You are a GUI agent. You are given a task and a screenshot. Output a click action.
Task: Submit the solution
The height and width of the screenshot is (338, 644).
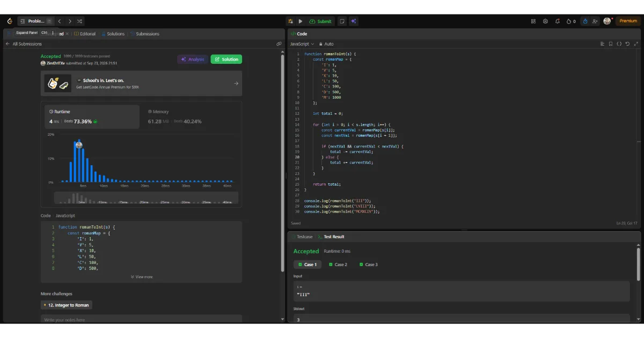(320, 21)
